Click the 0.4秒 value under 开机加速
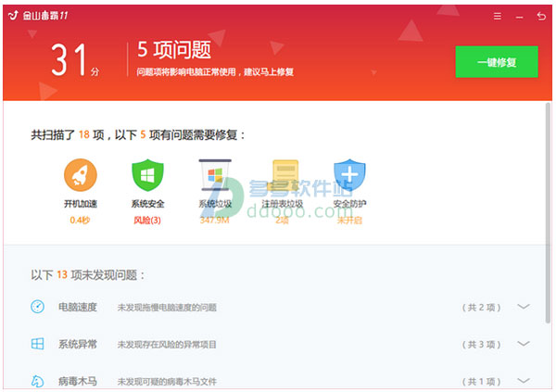The image size is (556, 392). pyautogui.click(x=80, y=221)
